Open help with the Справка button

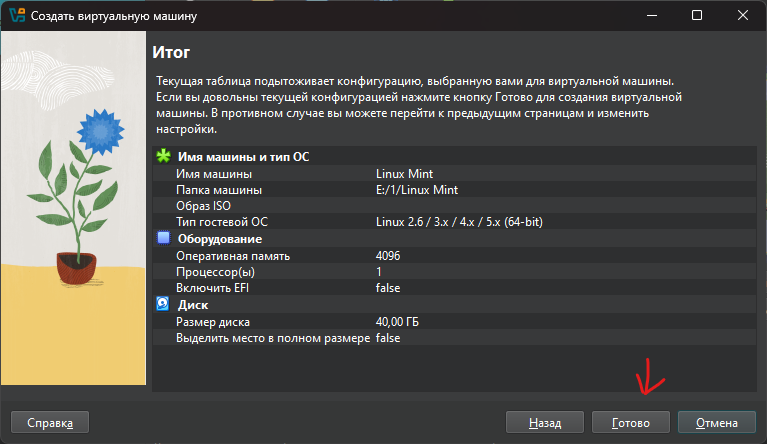pos(50,422)
